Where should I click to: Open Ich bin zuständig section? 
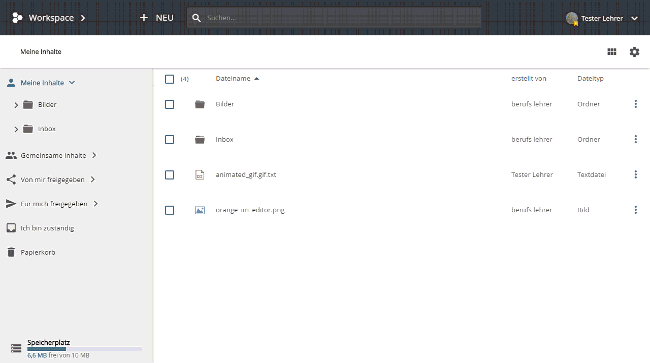tap(47, 228)
